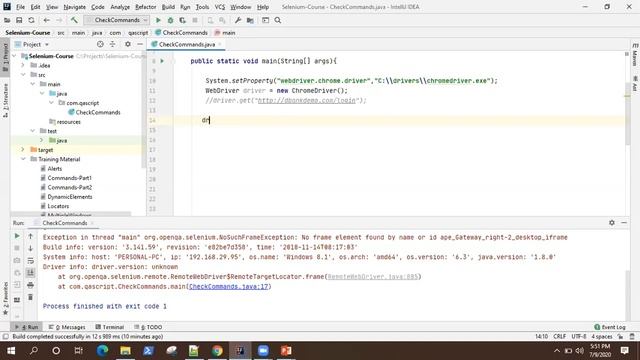640x360 pixels.
Task: Open the Analyze menu
Action: 120,7
